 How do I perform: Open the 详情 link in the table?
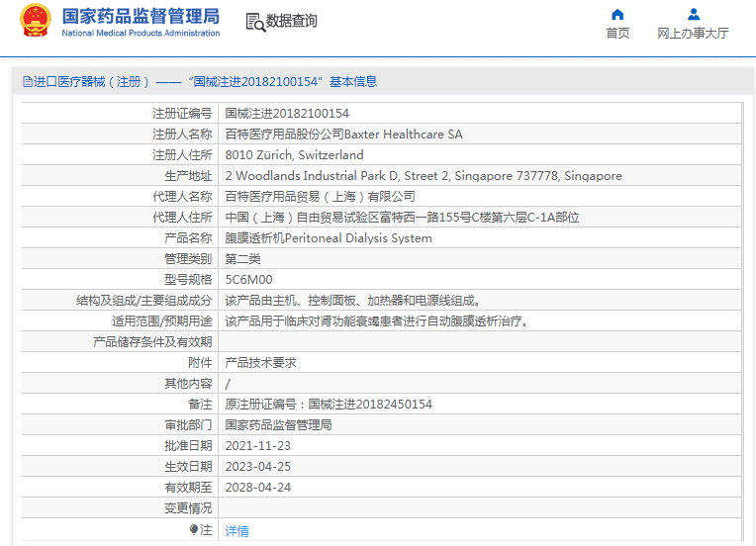pos(237,531)
